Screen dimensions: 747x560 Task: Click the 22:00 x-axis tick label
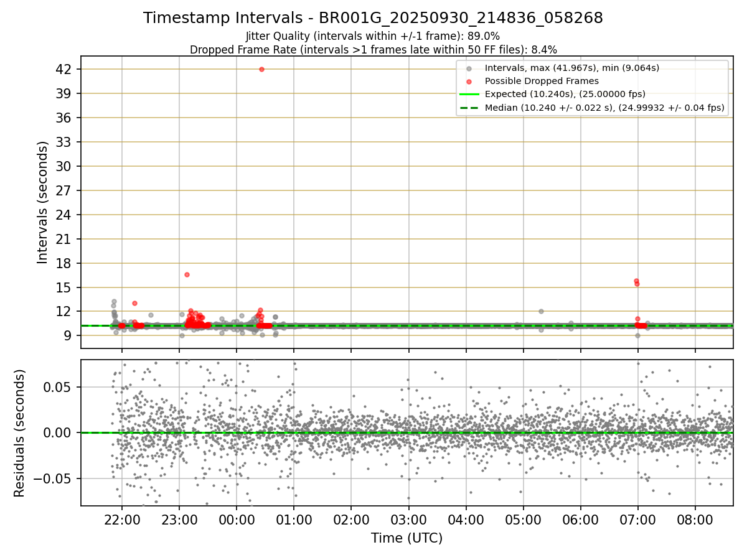[x=122, y=521]
